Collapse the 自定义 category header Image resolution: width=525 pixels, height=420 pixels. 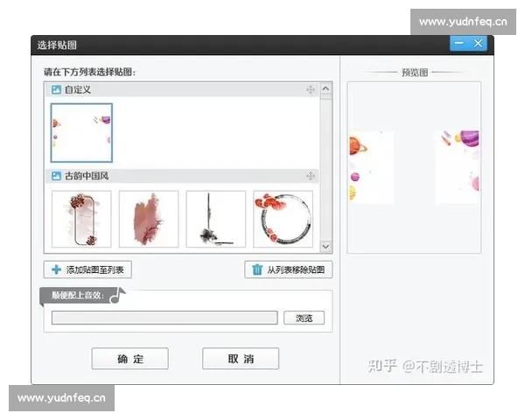(183, 90)
